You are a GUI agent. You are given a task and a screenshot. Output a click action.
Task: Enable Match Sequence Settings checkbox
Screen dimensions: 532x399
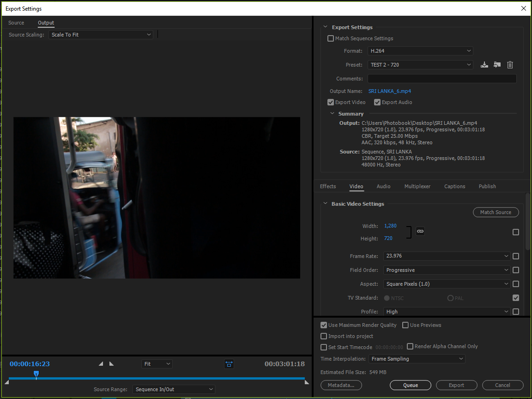pyautogui.click(x=331, y=38)
